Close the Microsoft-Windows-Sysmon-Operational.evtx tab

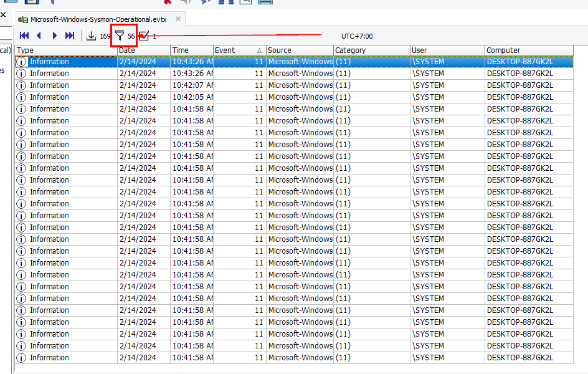tap(178, 19)
